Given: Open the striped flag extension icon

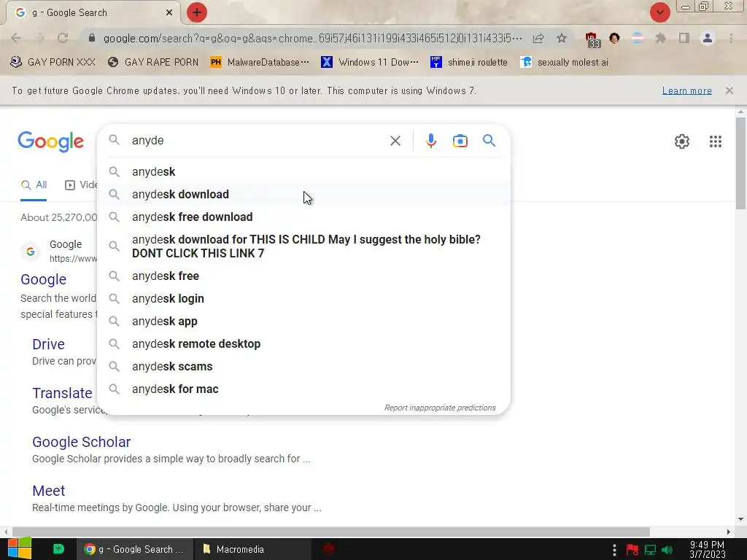Looking at the screenshot, I should tap(638, 38).
